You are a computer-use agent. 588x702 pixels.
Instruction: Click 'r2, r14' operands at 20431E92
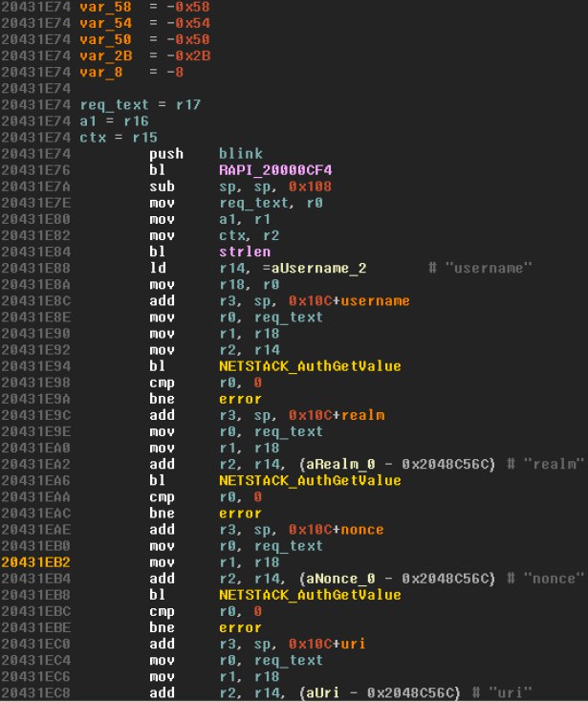pyautogui.click(x=250, y=350)
